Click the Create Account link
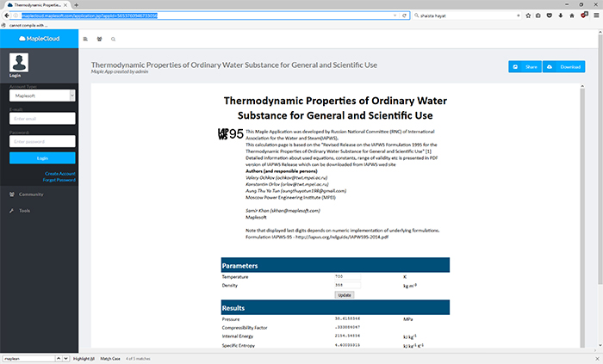The image size is (603, 364). (59, 173)
